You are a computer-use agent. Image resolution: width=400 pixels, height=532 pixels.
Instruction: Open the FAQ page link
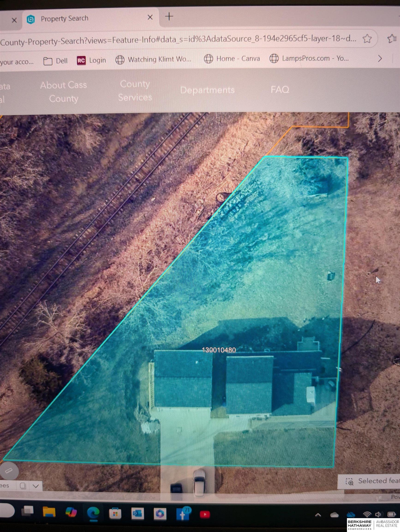[280, 89]
